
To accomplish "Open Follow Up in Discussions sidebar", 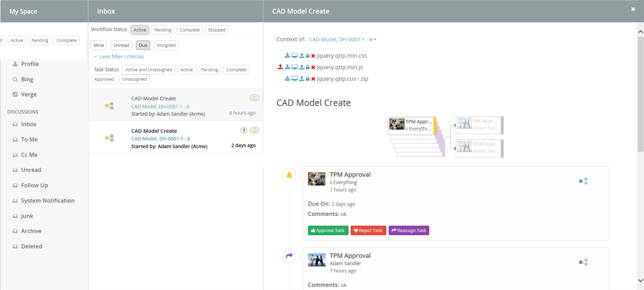I will (x=35, y=186).
